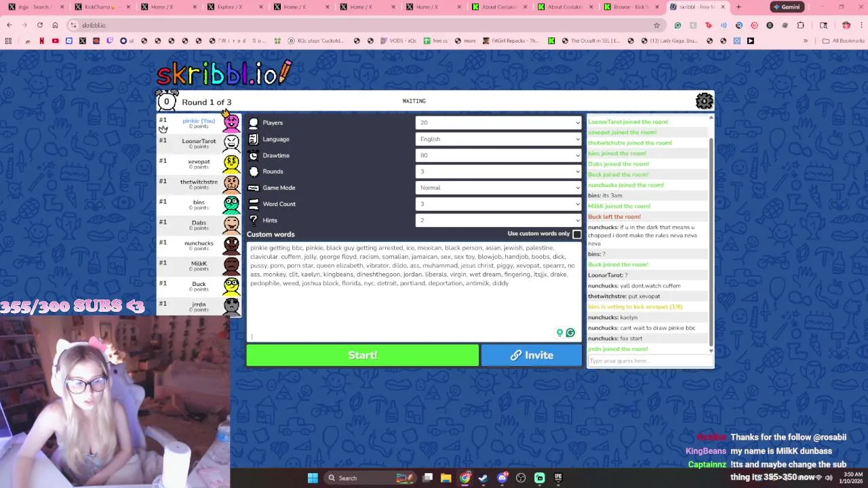868x488 pixels.
Task: Click xevopat's yellow player avatar
Action: tap(231, 163)
